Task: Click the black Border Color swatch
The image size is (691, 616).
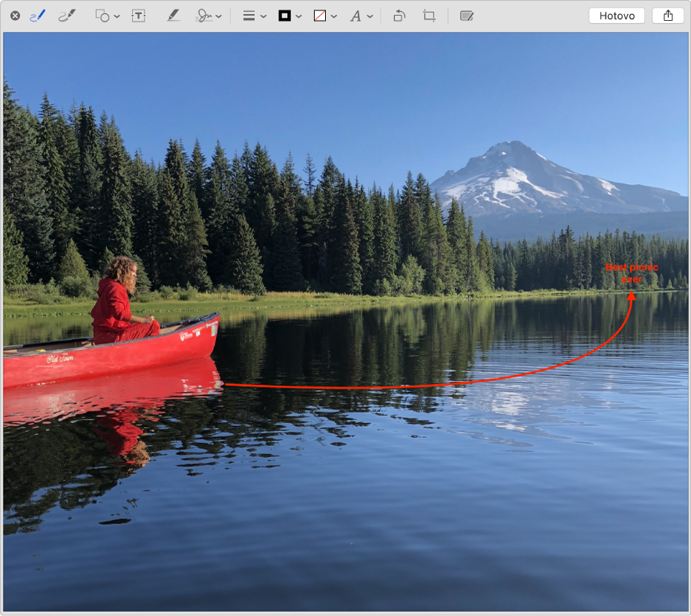Action: 285,16
